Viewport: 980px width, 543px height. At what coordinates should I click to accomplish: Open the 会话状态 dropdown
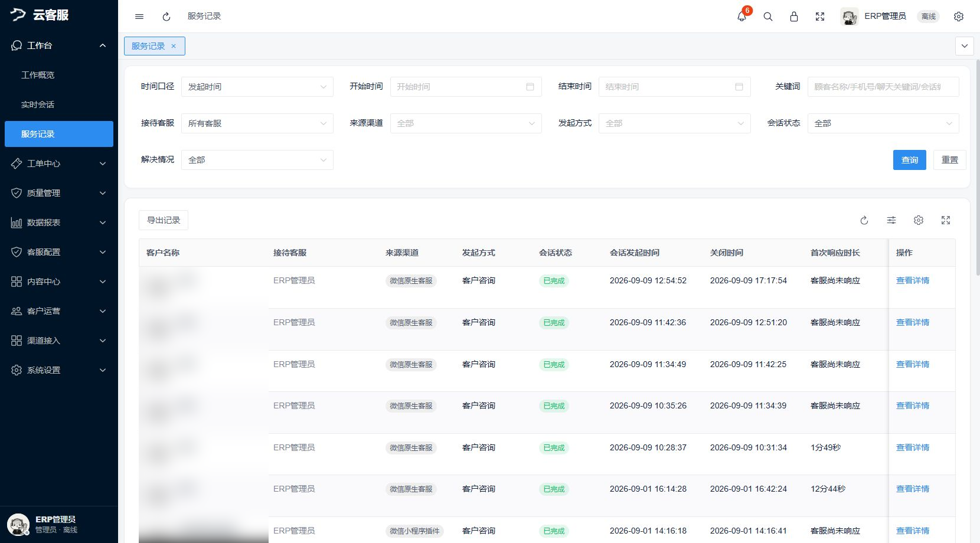[883, 123]
